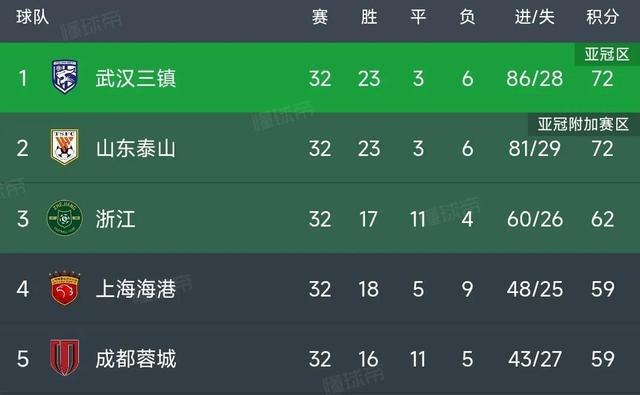
Task: View team name 成都蓉城
Action: [x=136, y=359]
